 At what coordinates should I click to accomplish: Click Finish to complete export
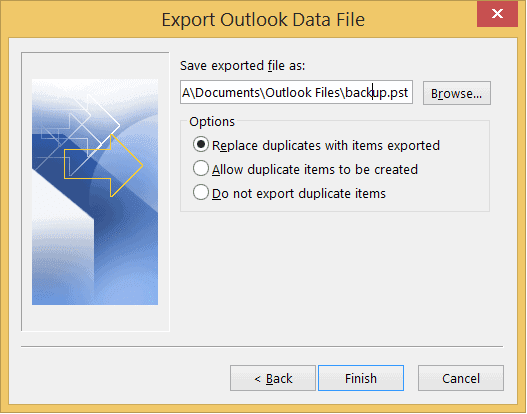click(361, 378)
